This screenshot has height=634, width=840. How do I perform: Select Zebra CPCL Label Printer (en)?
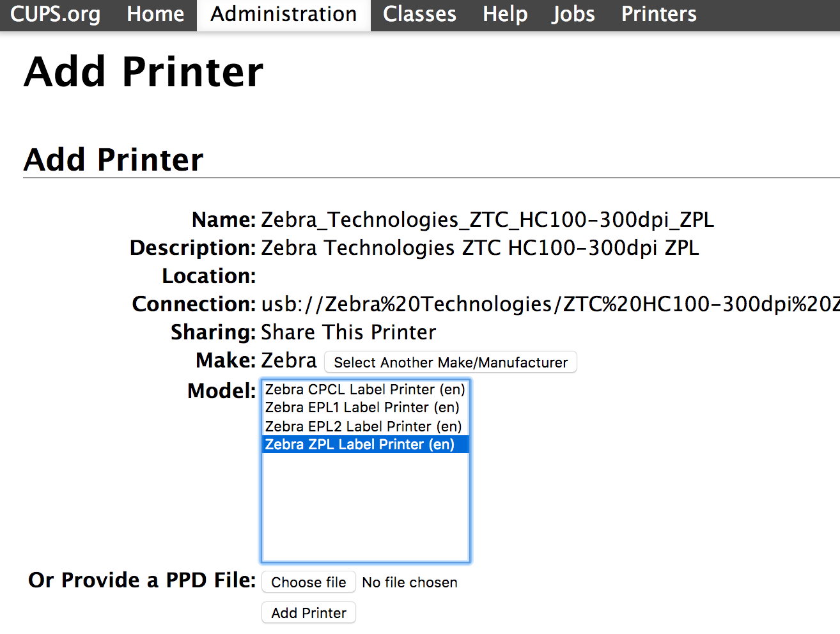[365, 389]
